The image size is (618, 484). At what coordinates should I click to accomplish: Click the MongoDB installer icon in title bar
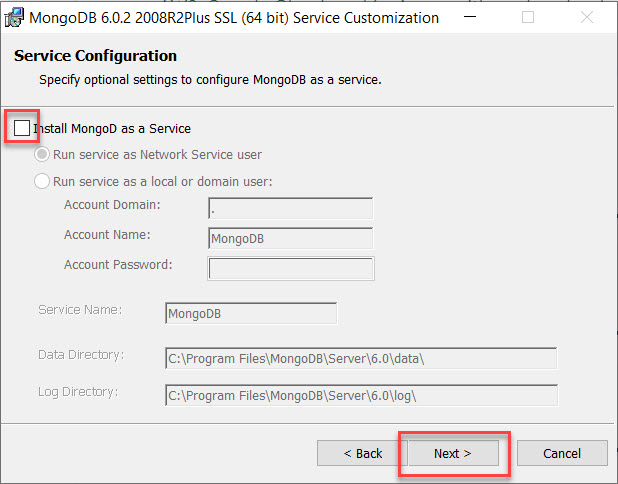click(14, 17)
